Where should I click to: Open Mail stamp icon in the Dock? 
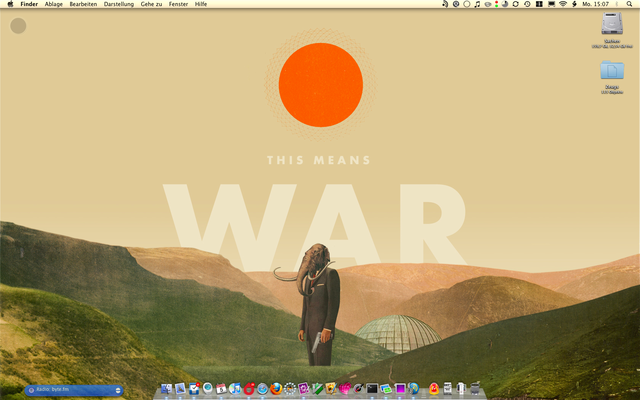[180, 389]
